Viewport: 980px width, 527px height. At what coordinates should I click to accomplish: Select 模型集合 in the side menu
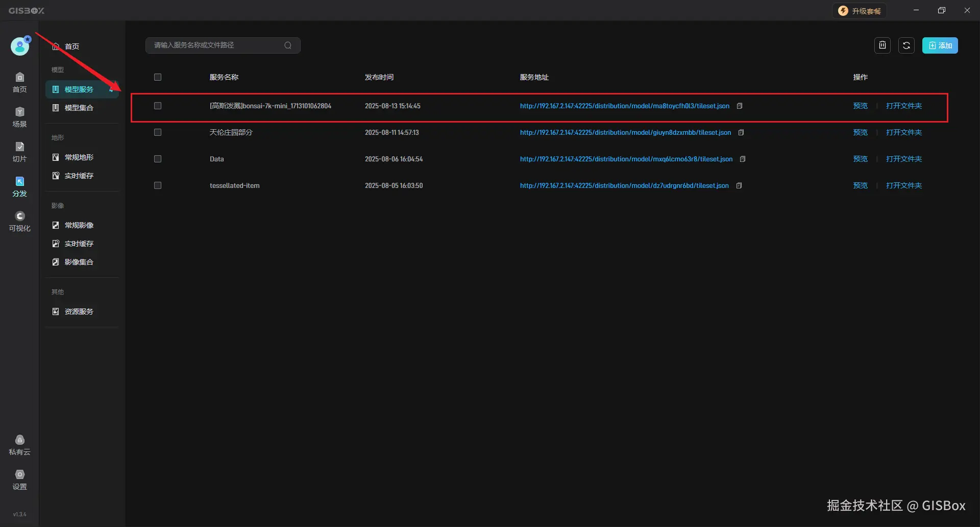(x=82, y=108)
